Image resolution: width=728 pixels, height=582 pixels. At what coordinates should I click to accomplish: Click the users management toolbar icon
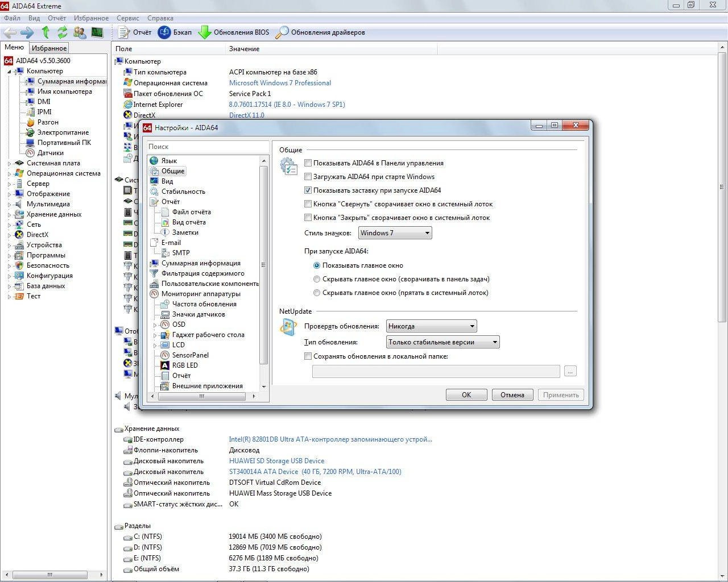point(80,32)
